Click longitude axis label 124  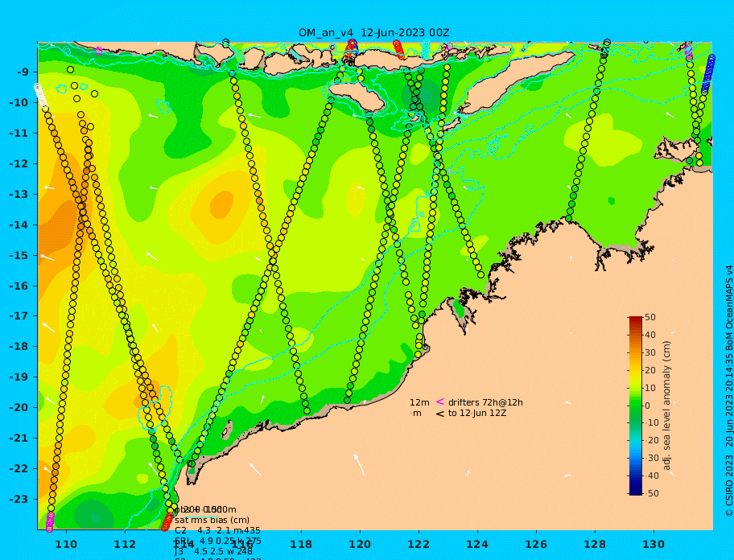pyautogui.click(x=477, y=545)
